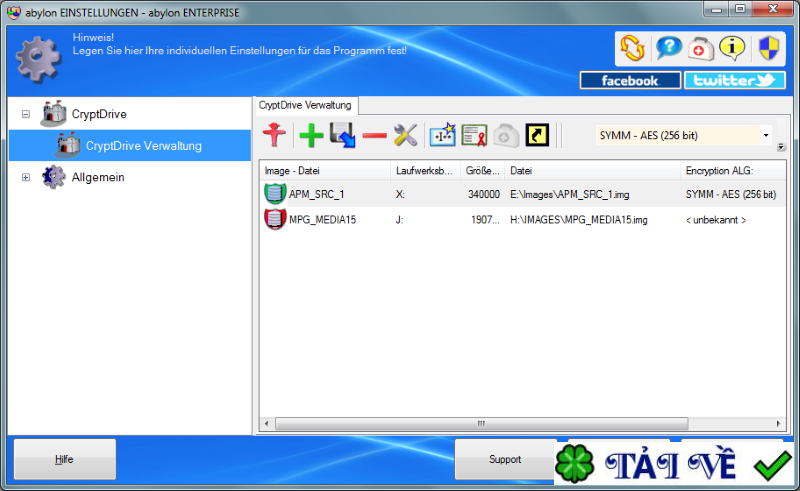Click the save with blue arrow icon
This screenshot has width=800, height=491.
342,135
